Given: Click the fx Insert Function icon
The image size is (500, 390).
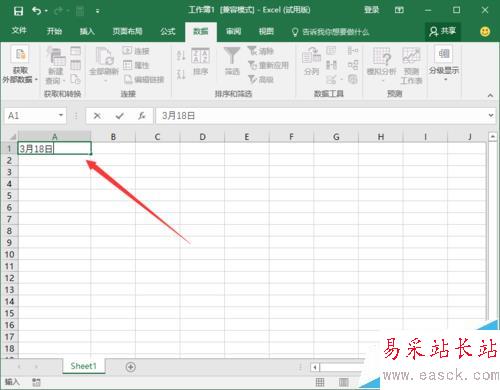Looking at the screenshot, I should [142, 116].
